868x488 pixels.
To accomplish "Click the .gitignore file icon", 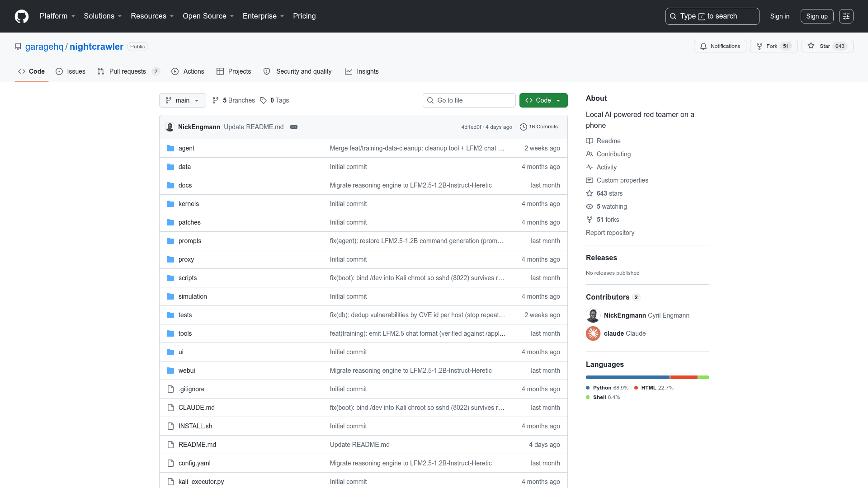I will click(x=170, y=389).
